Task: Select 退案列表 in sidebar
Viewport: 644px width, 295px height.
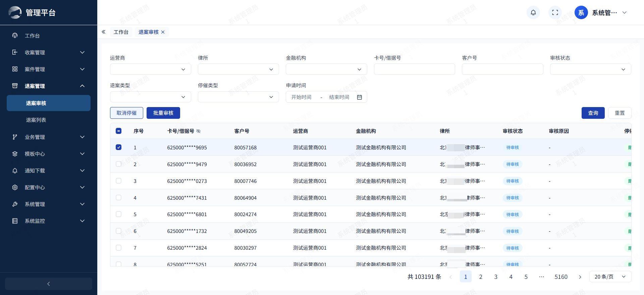Action: tap(36, 120)
